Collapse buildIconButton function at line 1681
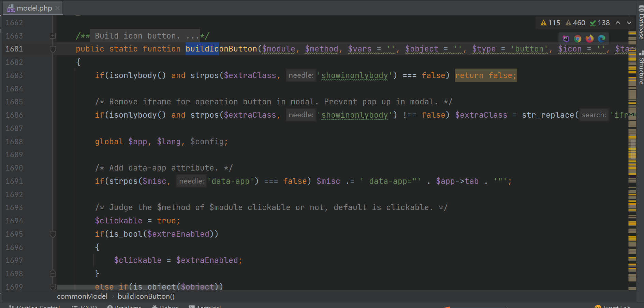Screen dimensions: 644x308 pos(53,49)
